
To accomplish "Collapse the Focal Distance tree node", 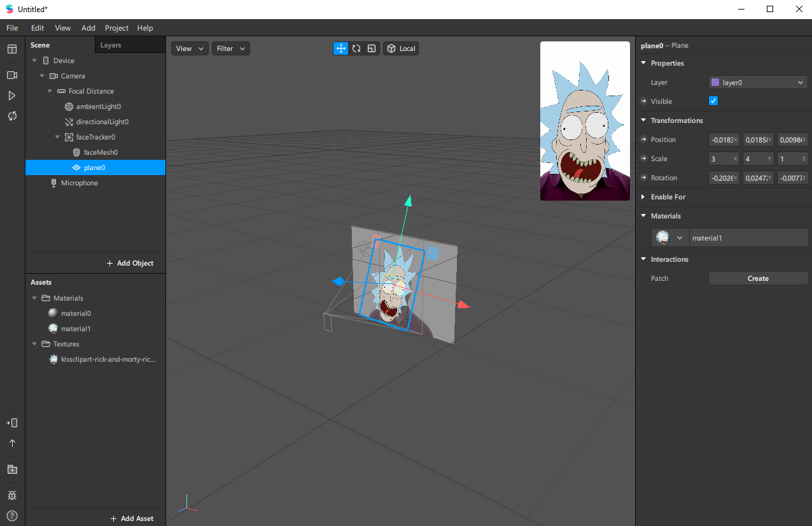I will pyautogui.click(x=50, y=91).
